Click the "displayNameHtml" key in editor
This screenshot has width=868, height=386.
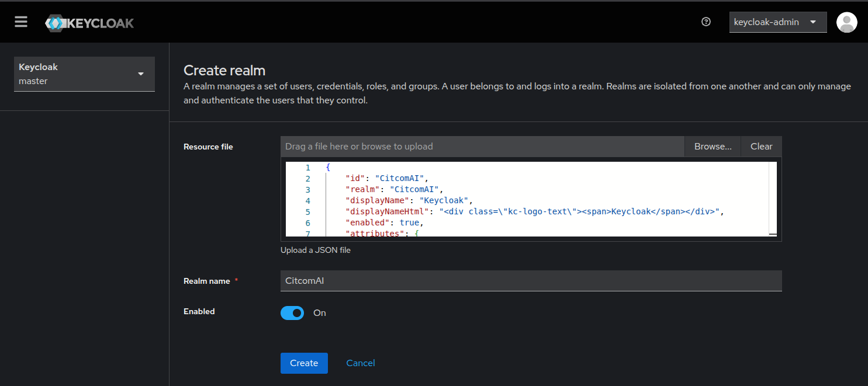tap(387, 212)
